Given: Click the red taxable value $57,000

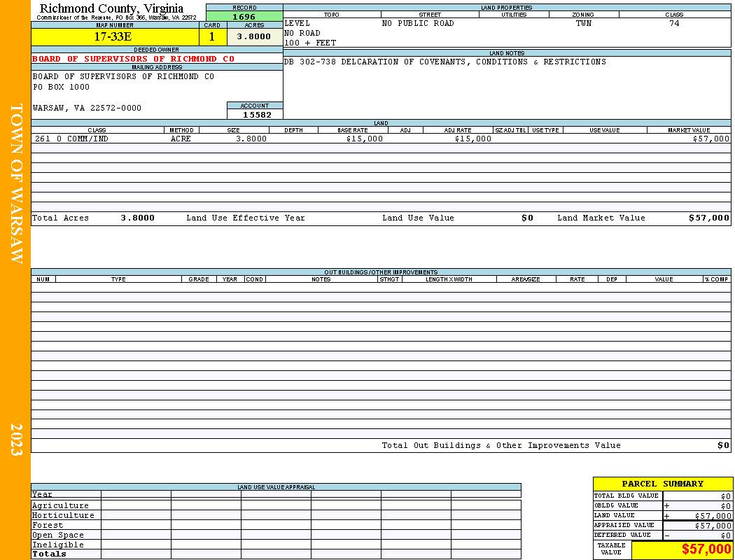Looking at the screenshot, I should click(x=706, y=549).
